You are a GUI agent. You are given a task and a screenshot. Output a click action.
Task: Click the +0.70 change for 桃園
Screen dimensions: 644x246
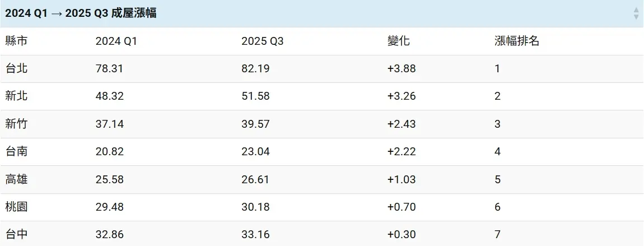pyautogui.click(x=401, y=207)
